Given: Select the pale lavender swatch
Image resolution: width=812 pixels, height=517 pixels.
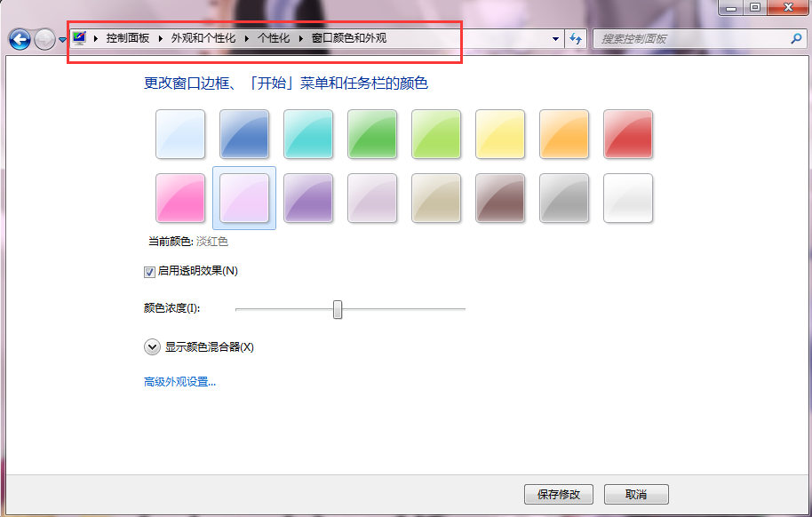Looking at the screenshot, I should (372, 198).
